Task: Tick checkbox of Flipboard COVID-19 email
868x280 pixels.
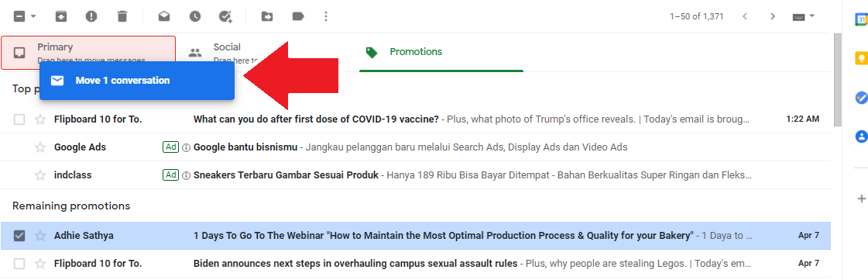Action: (19, 119)
